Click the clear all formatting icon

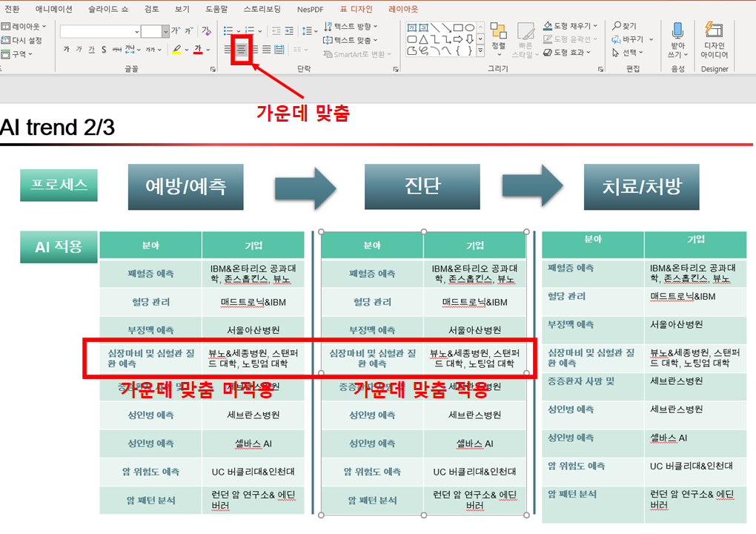click(x=206, y=31)
